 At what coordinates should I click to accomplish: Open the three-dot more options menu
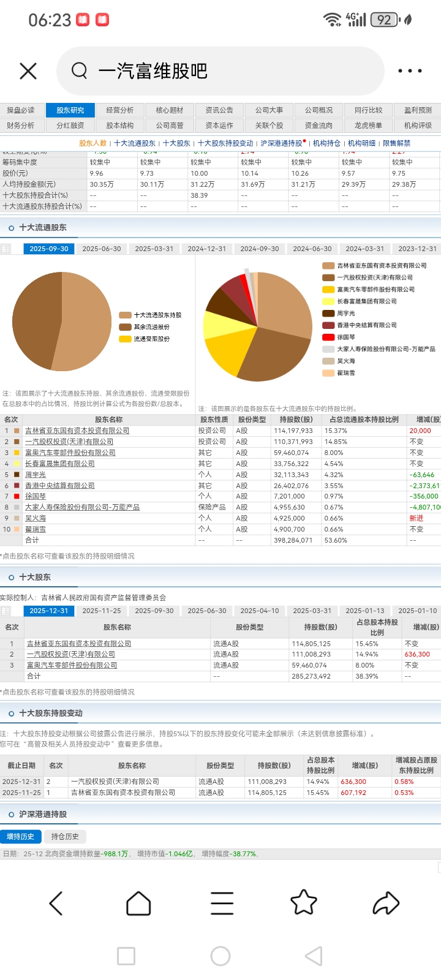[410, 71]
